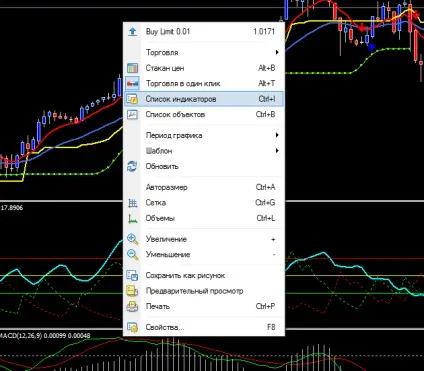Click the F8 shortcut label
Screen dimensions: 424x371
271,327
